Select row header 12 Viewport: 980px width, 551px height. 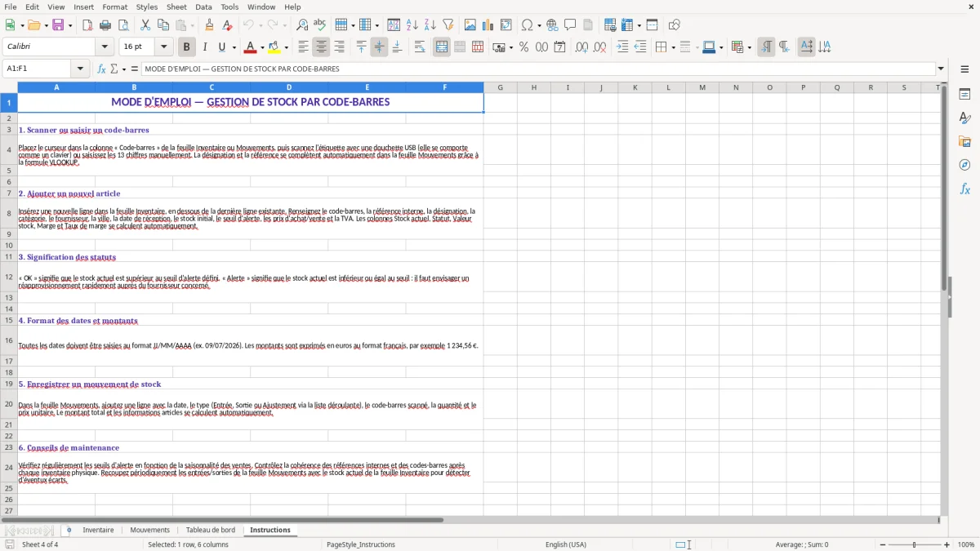(8, 278)
